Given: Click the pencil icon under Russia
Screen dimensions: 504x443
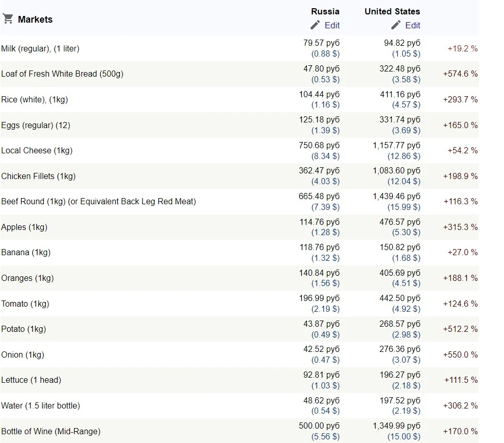Looking at the screenshot, I should 315,25.
